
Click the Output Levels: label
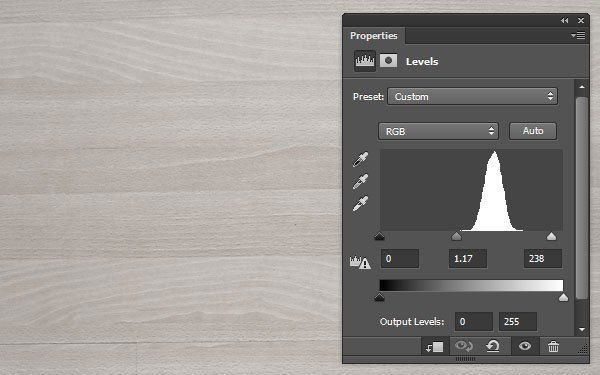(x=412, y=322)
